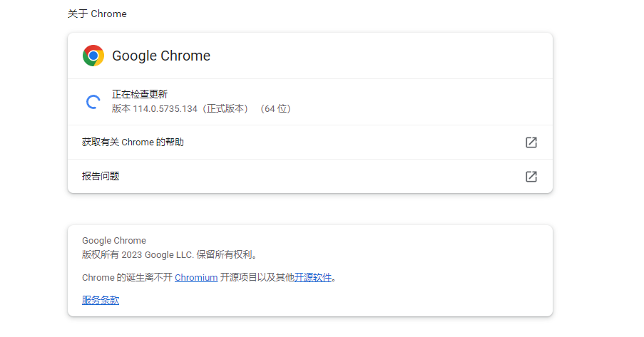Click Google Chrome text in copyright card
Image resolution: width=644 pixels, height=337 pixels.
(x=114, y=241)
